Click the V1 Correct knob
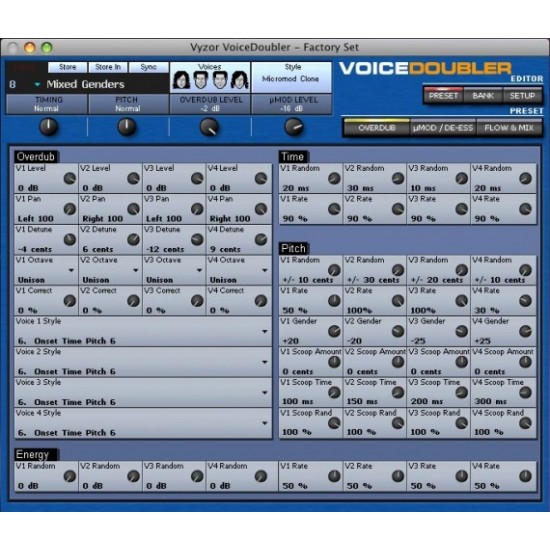The width and height of the screenshot is (550, 550). (x=70, y=301)
